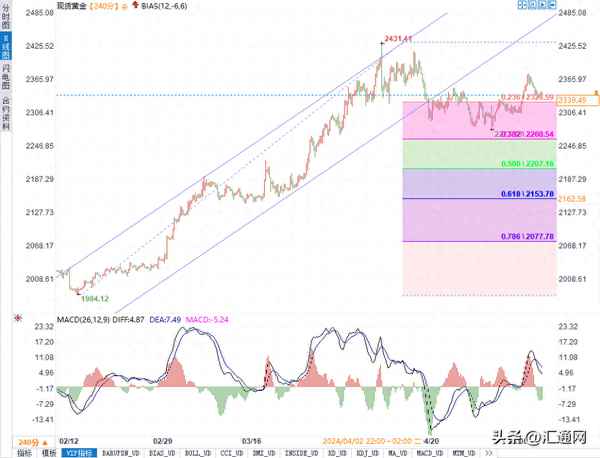Viewport: 600px width, 458px height.
Task: Click the fourth blue chart control icon top-right
Action: (x=551, y=5)
